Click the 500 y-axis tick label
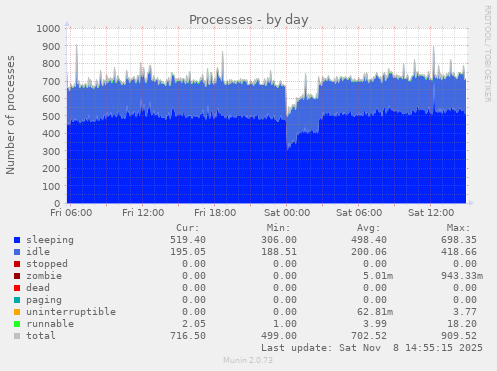Image resolution: width=497 pixels, height=371 pixels. pos(51,116)
